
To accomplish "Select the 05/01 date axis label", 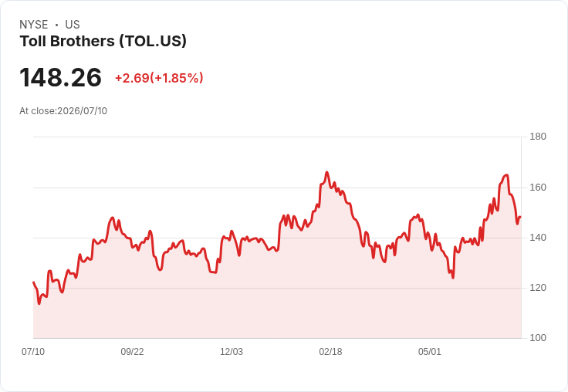I will [430, 351].
